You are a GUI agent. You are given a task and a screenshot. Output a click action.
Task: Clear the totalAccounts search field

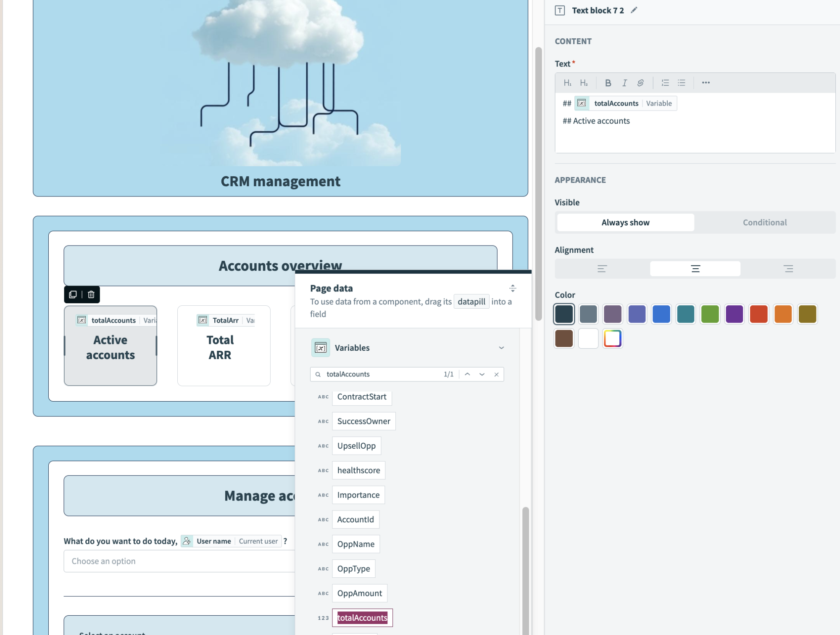(x=496, y=374)
